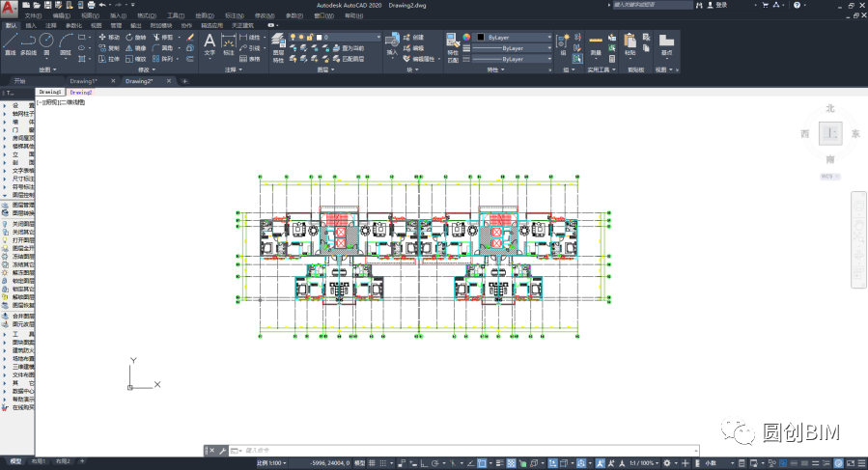Select the Line (直线) drawing tool
The image size is (868, 470).
(10, 44)
